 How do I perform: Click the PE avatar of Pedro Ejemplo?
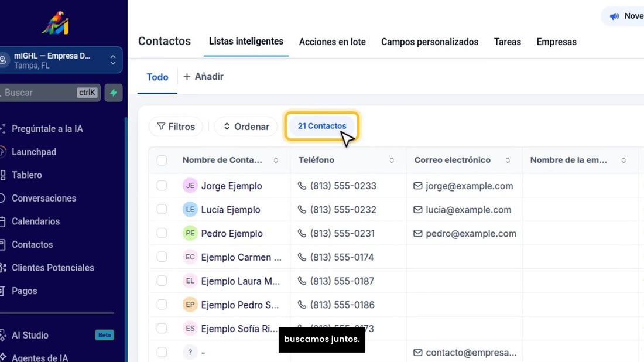coord(190,233)
